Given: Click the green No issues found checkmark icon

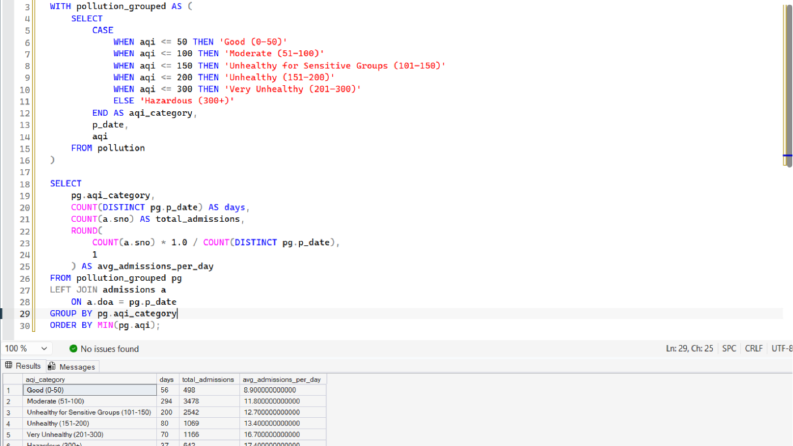Looking at the screenshot, I should (73, 349).
